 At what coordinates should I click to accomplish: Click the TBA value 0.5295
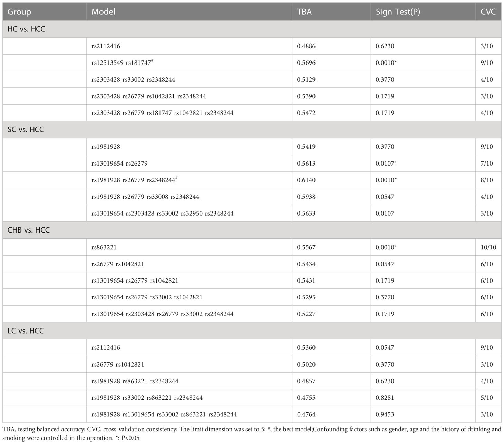pos(306,297)
